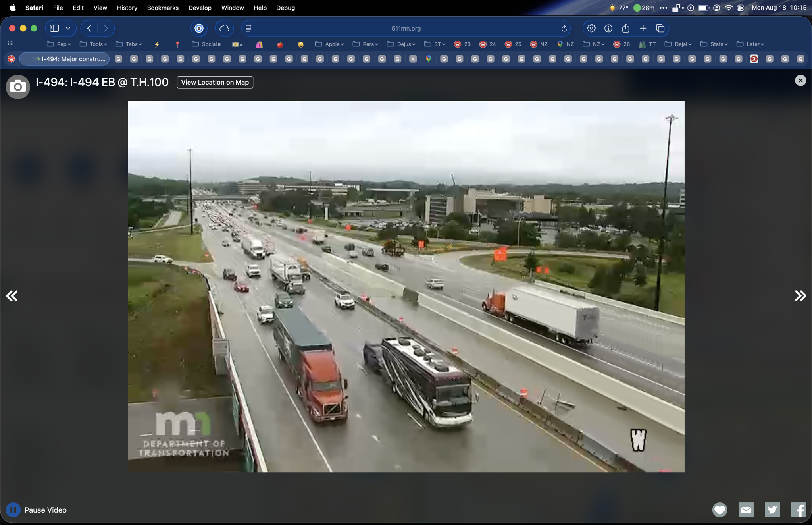Share camera on Twitter
The image size is (812, 525).
point(772,510)
